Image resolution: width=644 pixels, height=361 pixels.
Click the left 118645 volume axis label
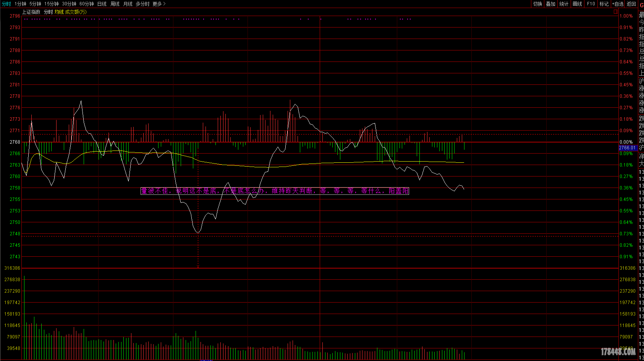point(12,325)
